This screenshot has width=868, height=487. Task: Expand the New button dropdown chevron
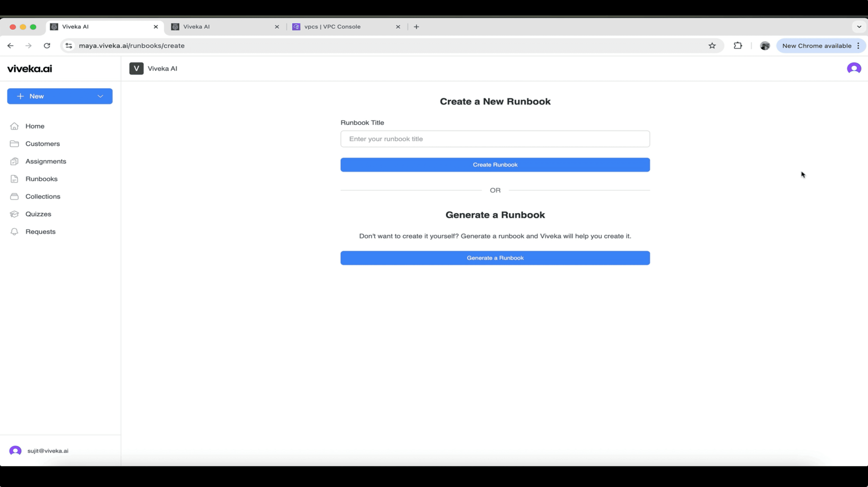(100, 96)
